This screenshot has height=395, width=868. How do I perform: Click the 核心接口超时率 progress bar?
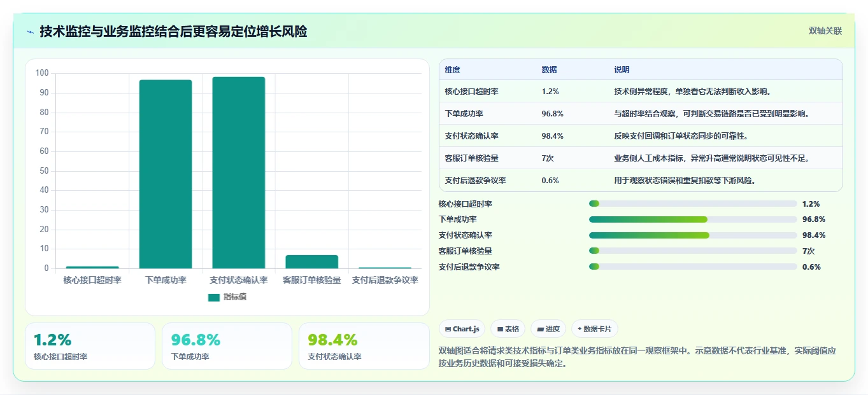click(x=693, y=204)
